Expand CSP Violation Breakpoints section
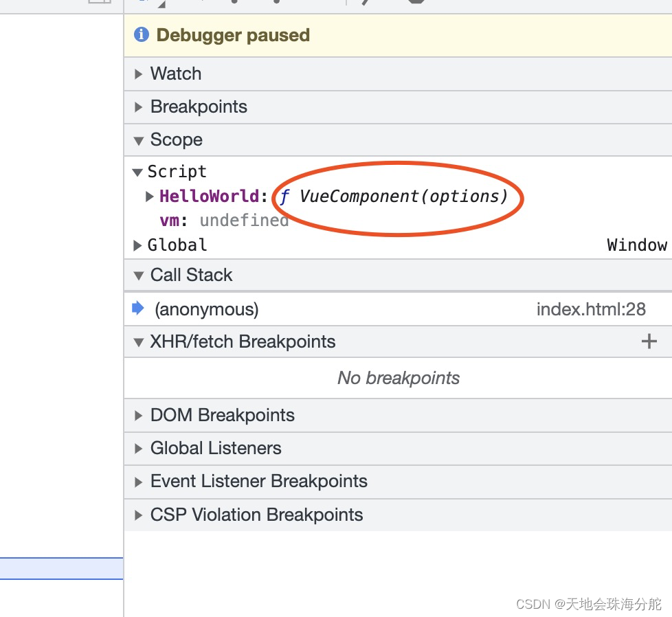Viewport: 672px width, 617px height. pyautogui.click(x=138, y=515)
